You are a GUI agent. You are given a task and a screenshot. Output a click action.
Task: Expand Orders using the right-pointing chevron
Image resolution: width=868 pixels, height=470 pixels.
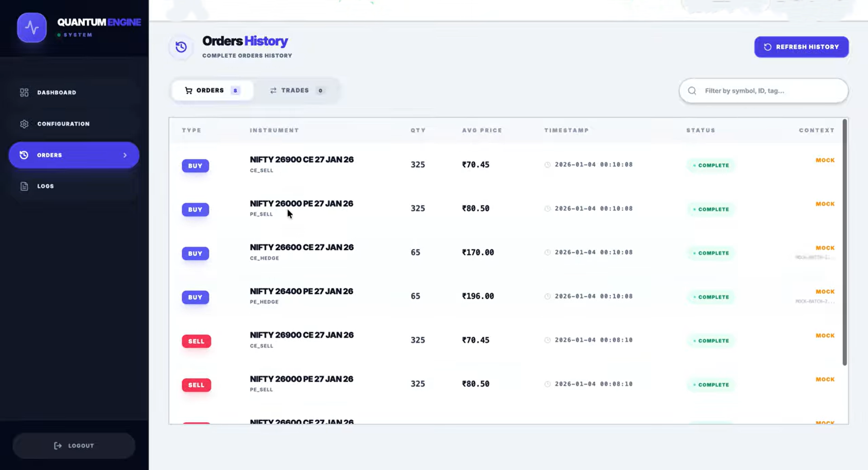(x=125, y=155)
